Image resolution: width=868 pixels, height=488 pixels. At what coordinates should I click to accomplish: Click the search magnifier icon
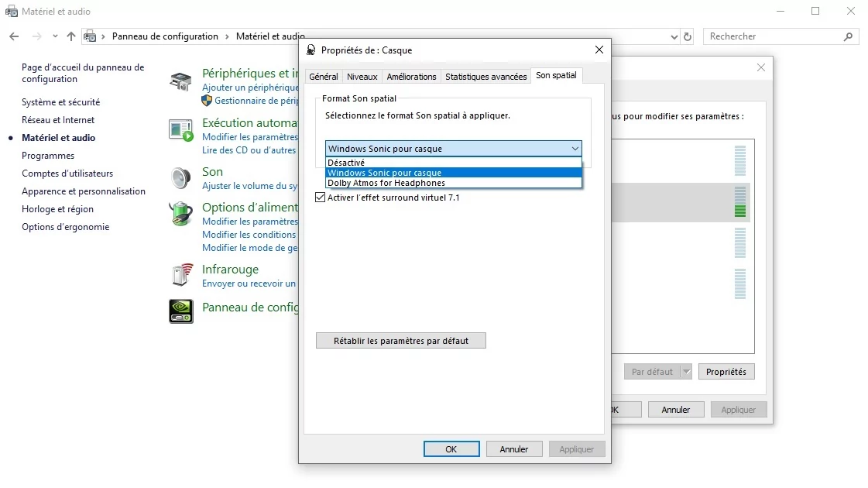848,36
